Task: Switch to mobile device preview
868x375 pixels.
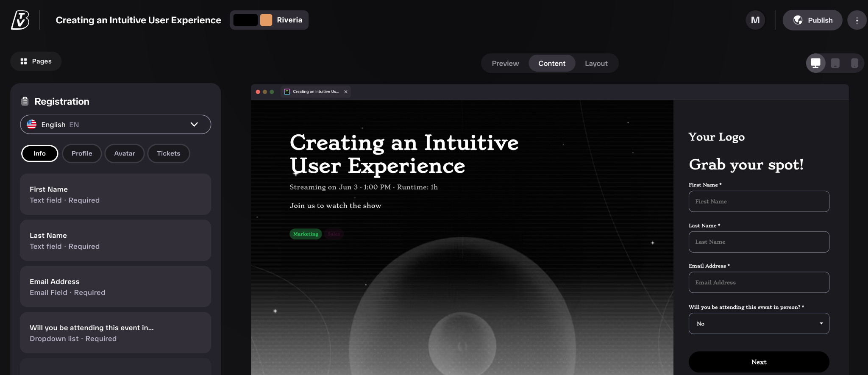Action: [854, 64]
